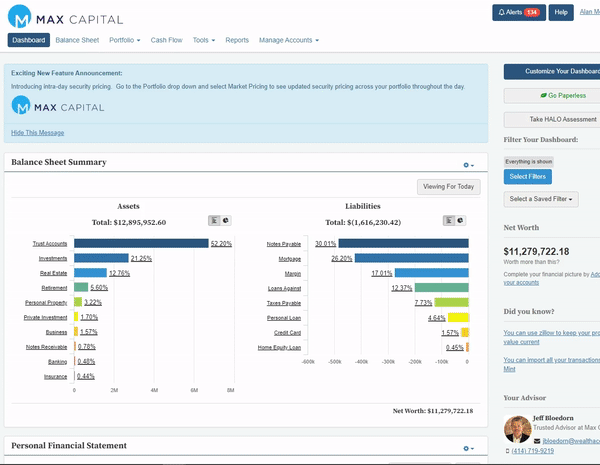Click the advisor email address link

(571, 441)
